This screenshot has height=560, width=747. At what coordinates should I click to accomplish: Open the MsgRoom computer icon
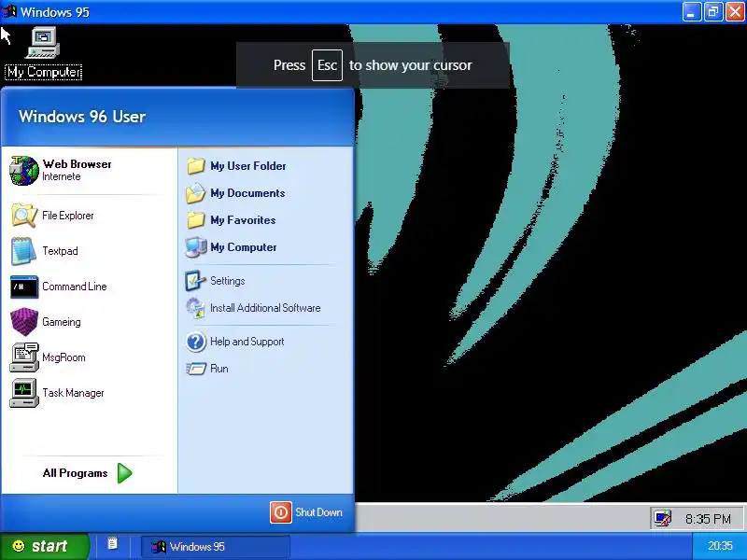coord(24,357)
